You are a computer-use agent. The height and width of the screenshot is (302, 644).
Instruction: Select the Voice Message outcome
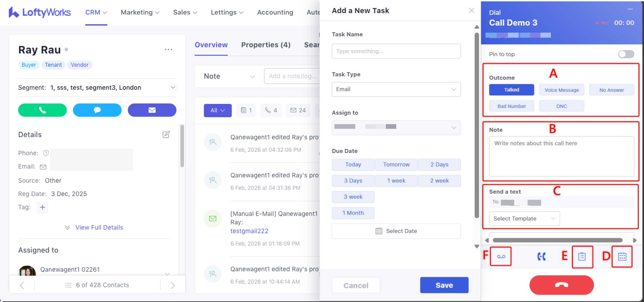point(561,90)
